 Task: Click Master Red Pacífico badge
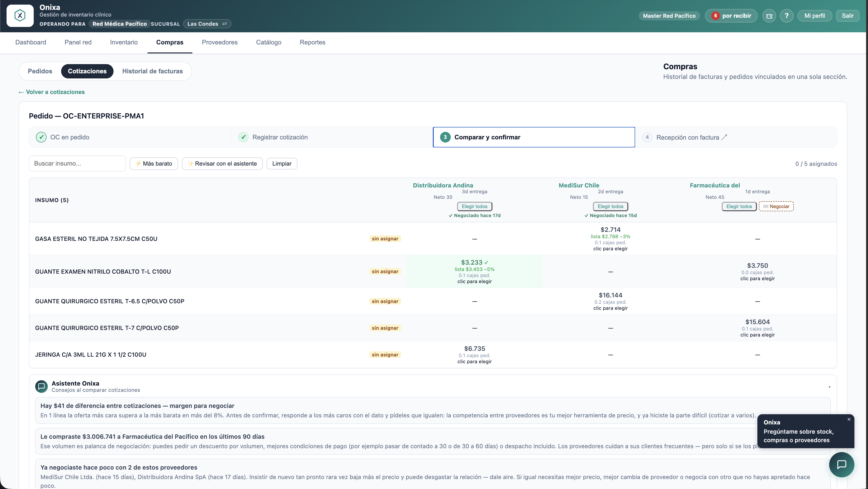(669, 16)
